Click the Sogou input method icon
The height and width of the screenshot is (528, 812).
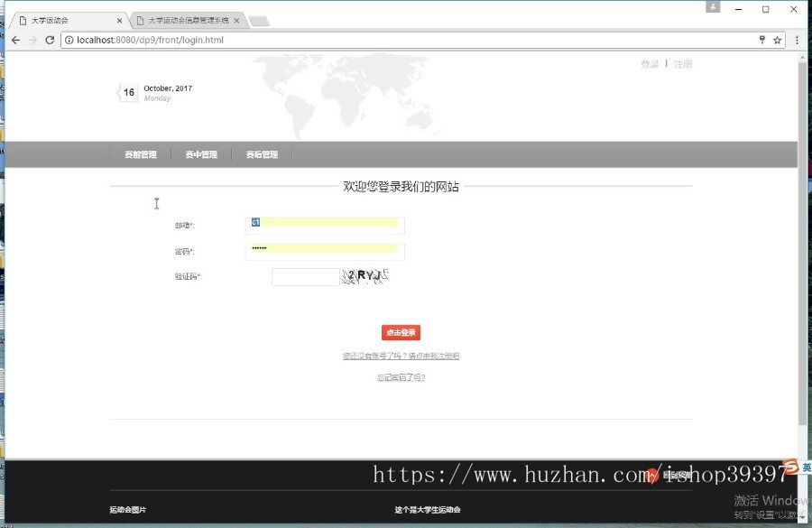(x=790, y=467)
